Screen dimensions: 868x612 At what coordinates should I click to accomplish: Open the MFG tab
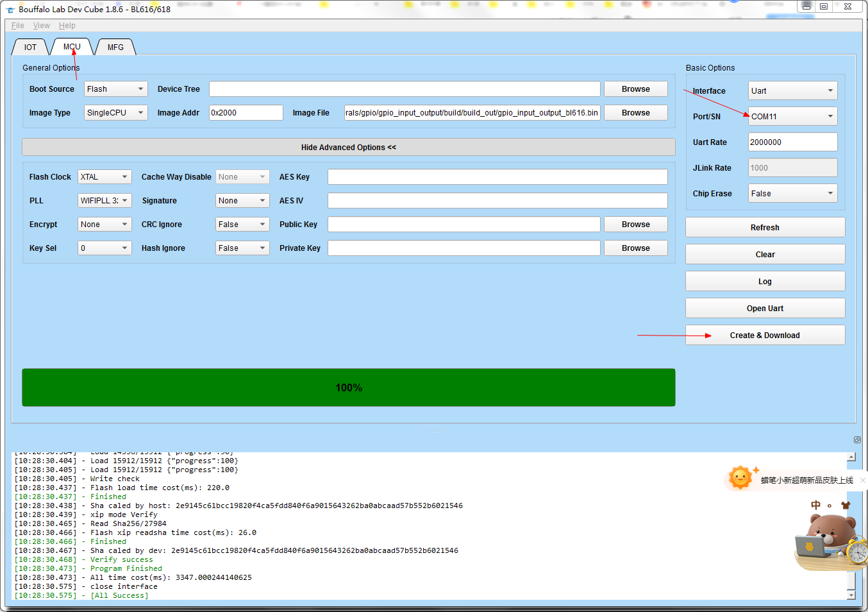tap(115, 47)
